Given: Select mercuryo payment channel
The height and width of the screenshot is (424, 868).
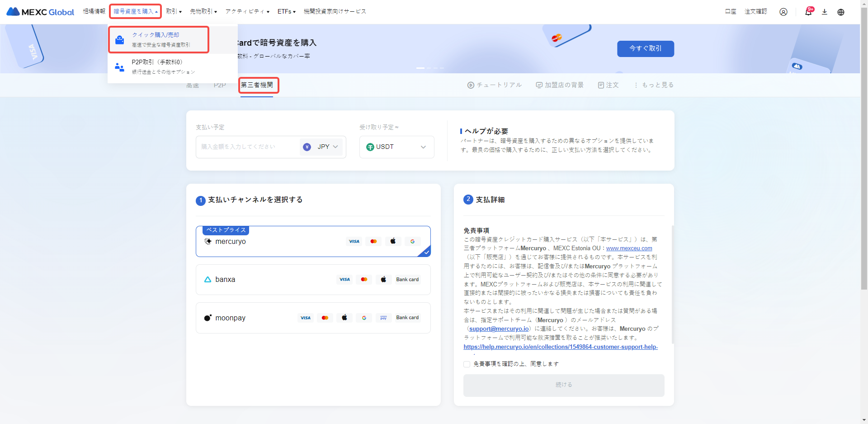Looking at the screenshot, I should coord(313,242).
